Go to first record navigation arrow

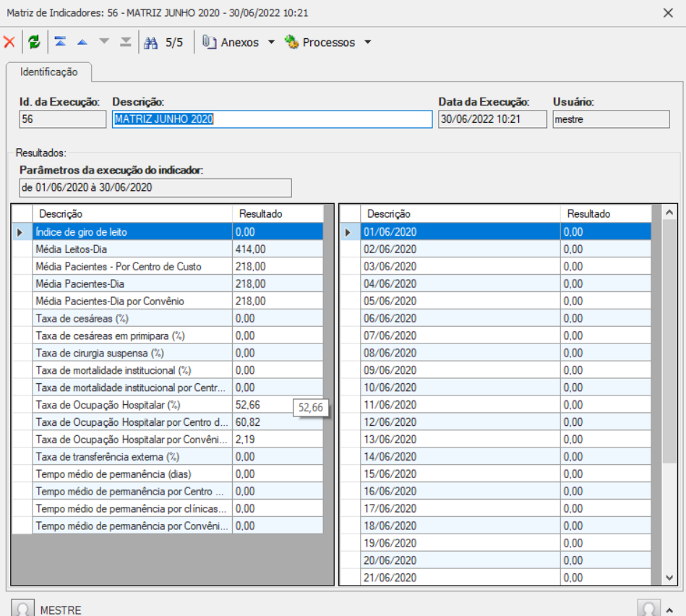(61, 42)
